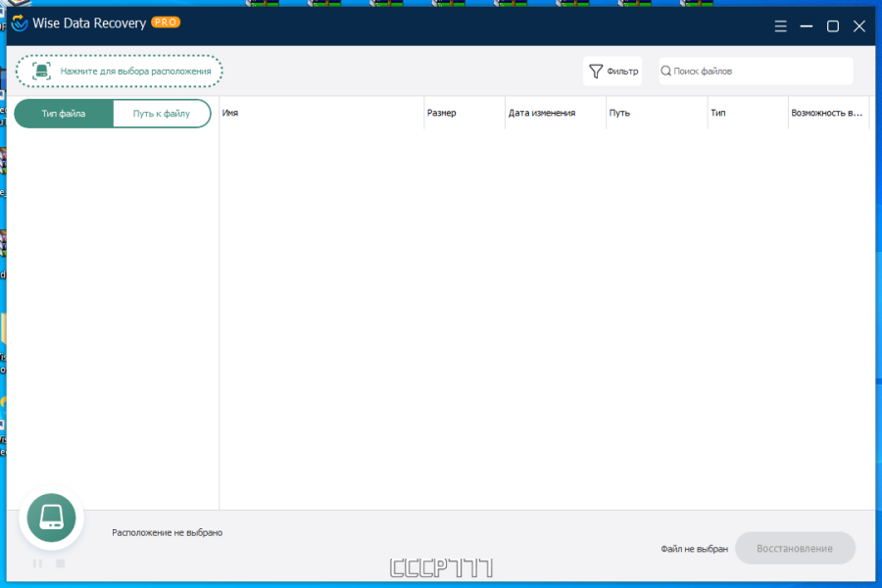Click the Wise Data Recovery logo icon
The width and height of the screenshot is (882, 588).
coord(20,24)
